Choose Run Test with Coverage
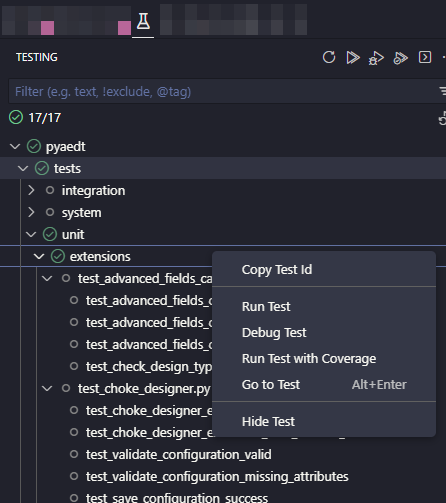The width and height of the screenshot is (446, 503). click(x=324, y=358)
